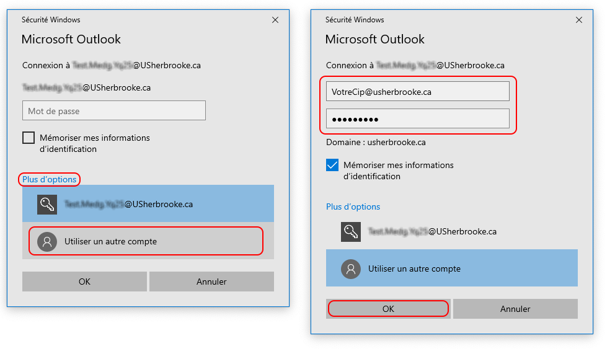This screenshot has height=364, width=615.
Task: Uncheck 'Mémoriser mes informations' in right dialog
Action: tap(332, 165)
